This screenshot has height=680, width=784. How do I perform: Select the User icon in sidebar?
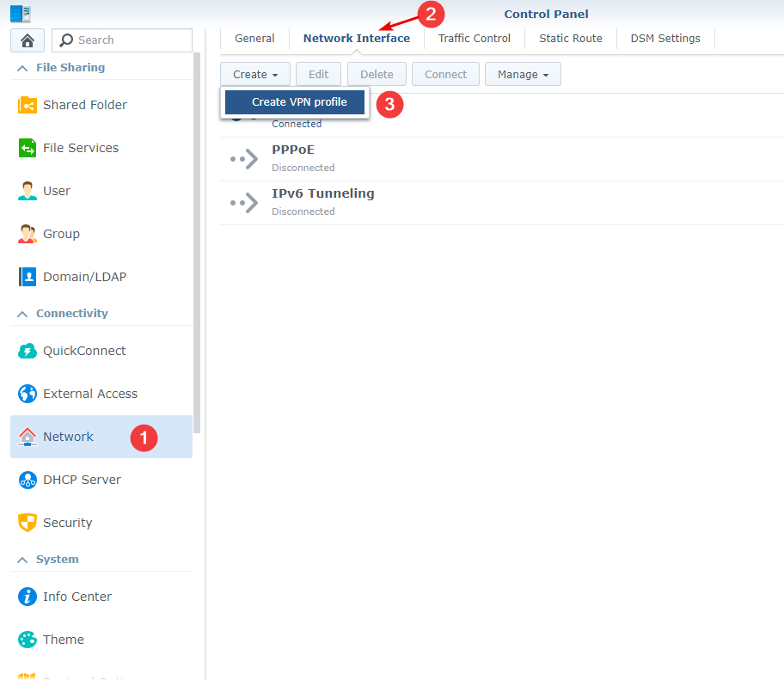(28, 191)
